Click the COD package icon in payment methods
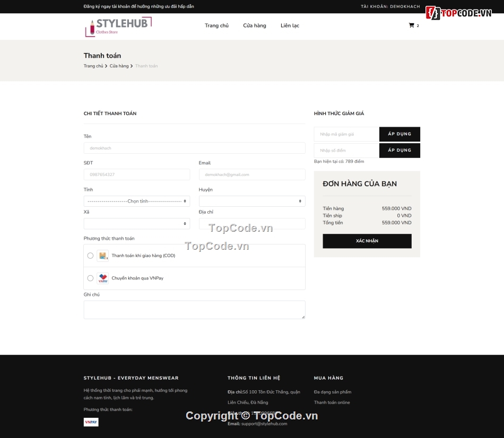The height and width of the screenshot is (438, 504). (102, 256)
